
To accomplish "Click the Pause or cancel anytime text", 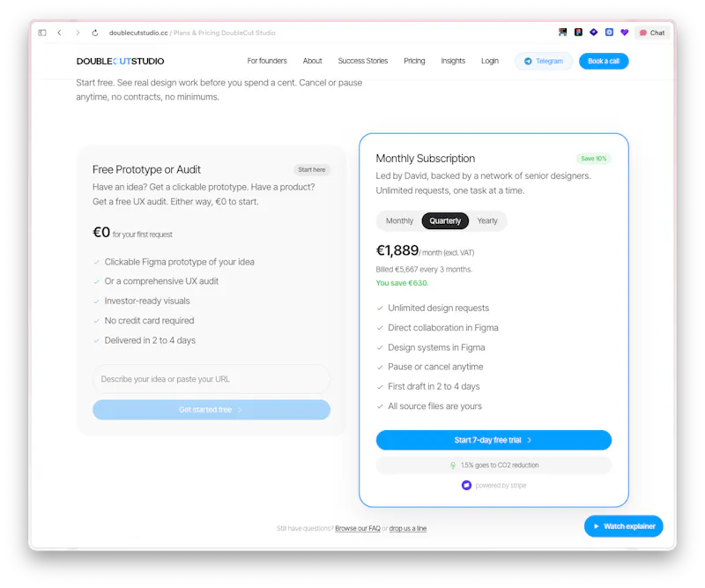I will pyautogui.click(x=435, y=367).
